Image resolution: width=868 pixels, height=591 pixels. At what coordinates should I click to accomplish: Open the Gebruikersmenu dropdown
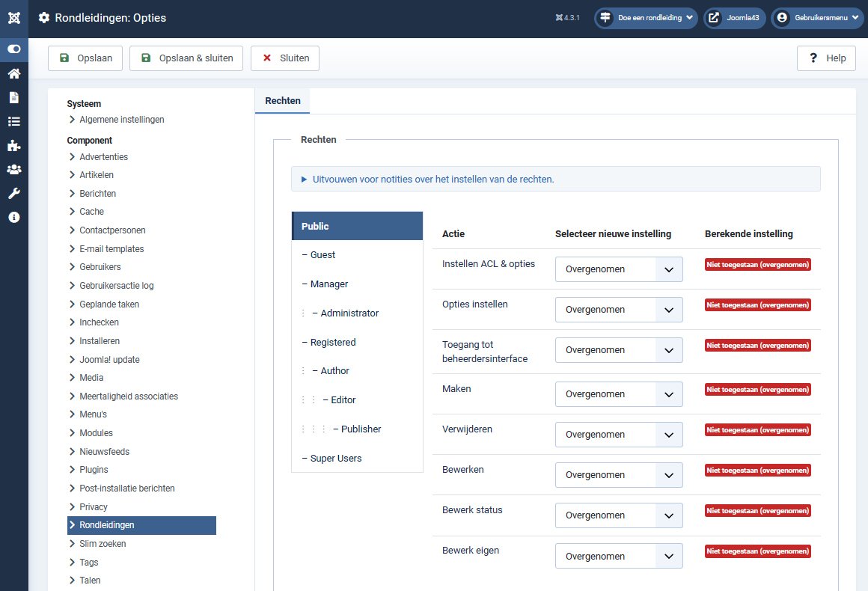pyautogui.click(x=817, y=18)
